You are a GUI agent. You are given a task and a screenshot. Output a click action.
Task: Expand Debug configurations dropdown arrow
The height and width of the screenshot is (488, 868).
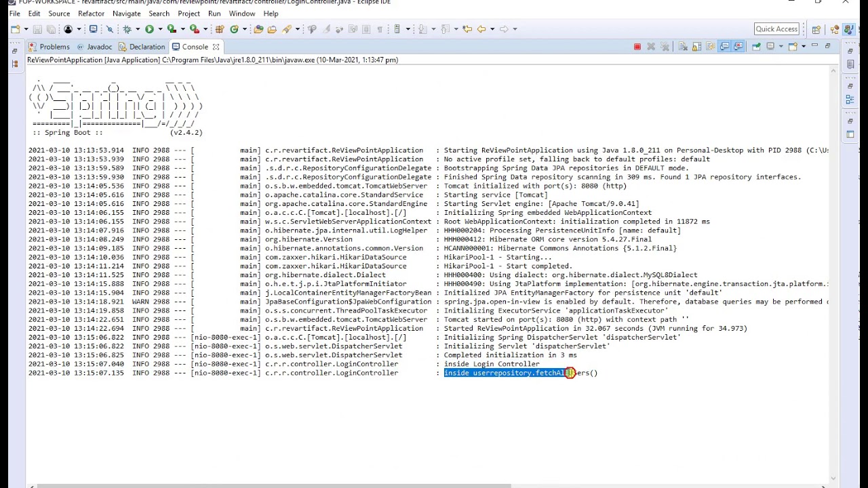click(138, 29)
